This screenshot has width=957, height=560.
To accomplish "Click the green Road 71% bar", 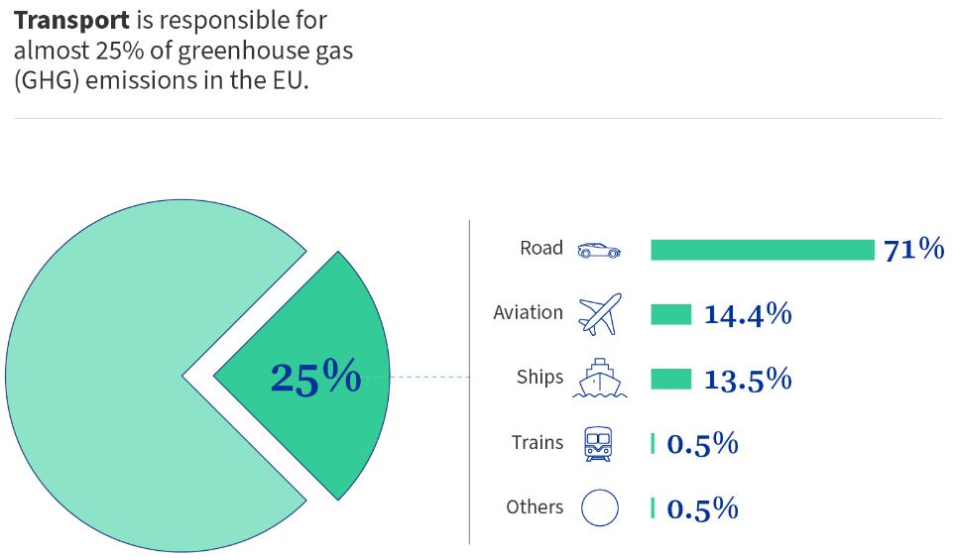I will pyautogui.click(x=763, y=250).
